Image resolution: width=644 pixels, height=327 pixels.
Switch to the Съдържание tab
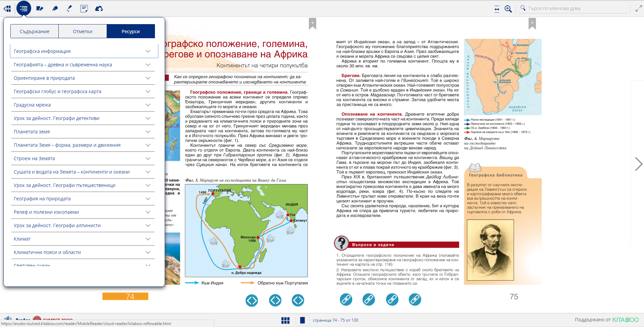point(35,31)
